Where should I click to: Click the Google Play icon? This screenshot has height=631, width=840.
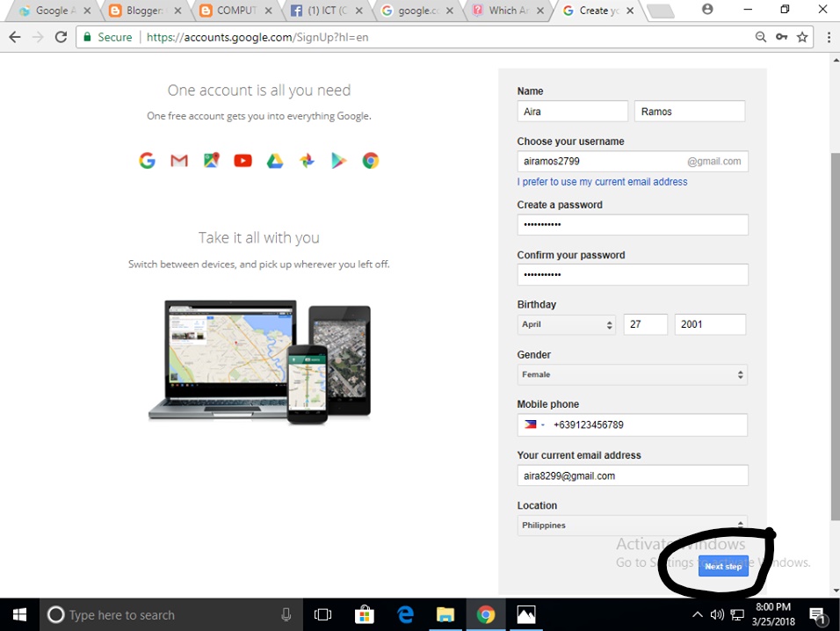(338, 160)
